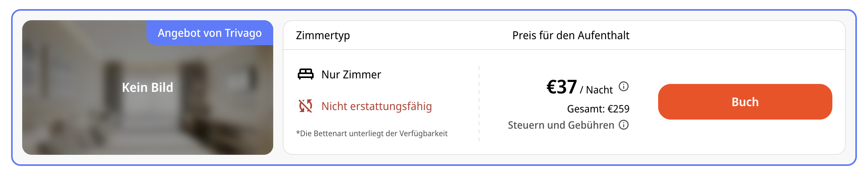The image size is (868, 175).
Task: Open the info icon next to per-night price
Action: click(x=624, y=86)
